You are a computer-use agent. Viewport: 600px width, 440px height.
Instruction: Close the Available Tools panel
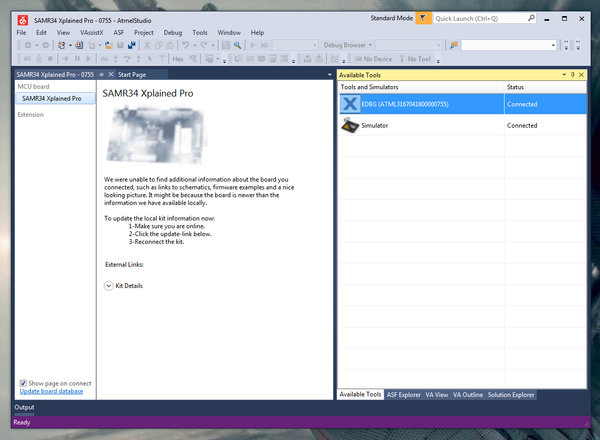581,75
